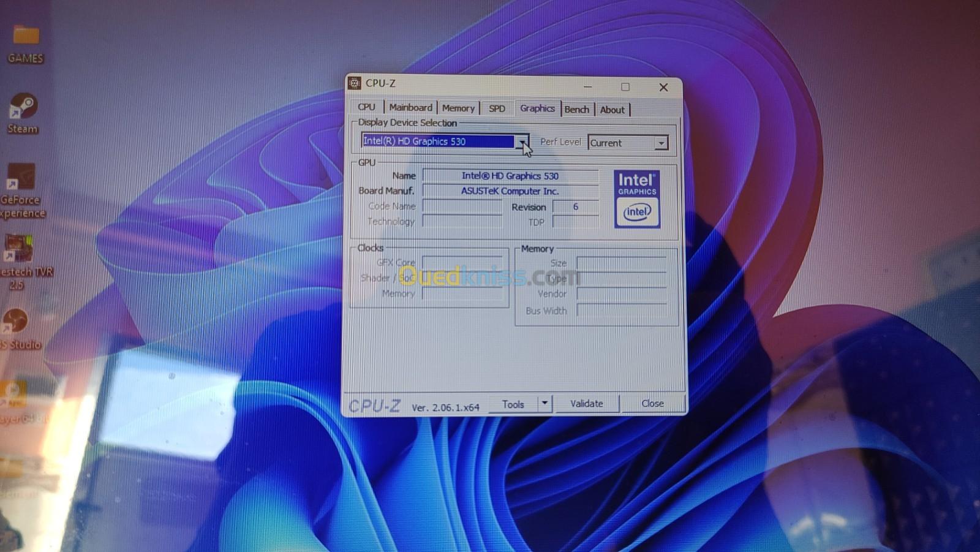Close CPU-Z with the X button

coord(663,88)
